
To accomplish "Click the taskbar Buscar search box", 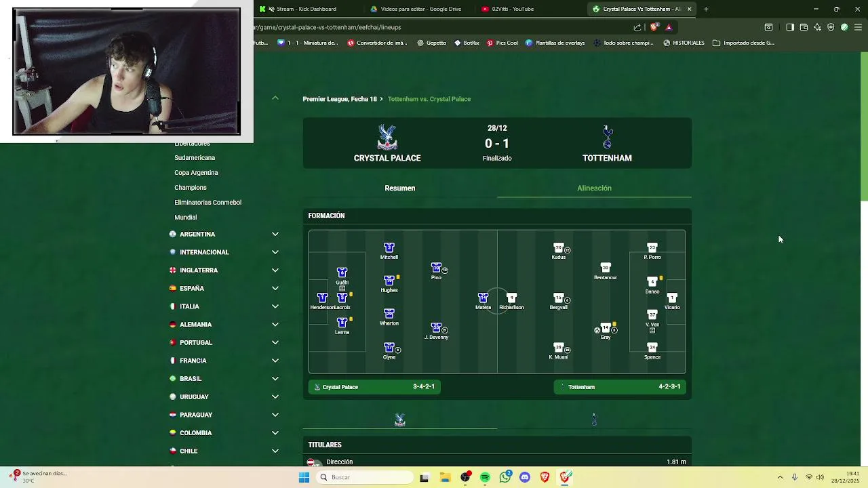I will 365,477.
